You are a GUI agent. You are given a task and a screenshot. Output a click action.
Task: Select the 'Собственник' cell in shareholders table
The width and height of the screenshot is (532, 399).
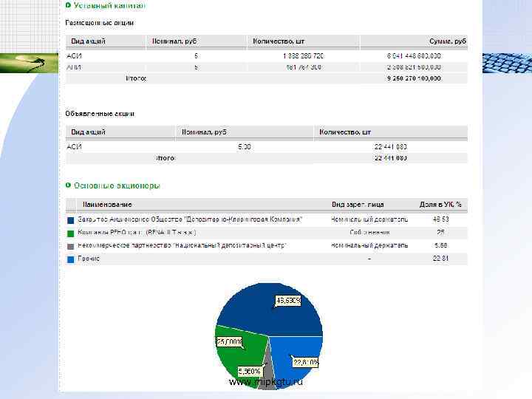click(x=369, y=233)
